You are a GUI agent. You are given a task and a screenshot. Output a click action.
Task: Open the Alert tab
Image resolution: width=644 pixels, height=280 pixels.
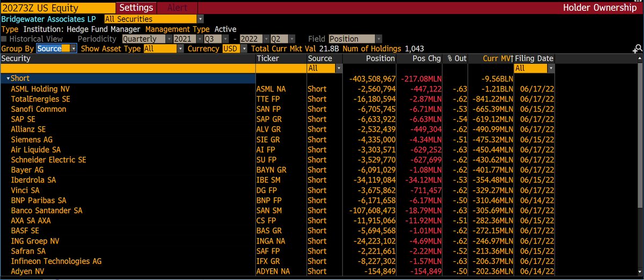178,8
